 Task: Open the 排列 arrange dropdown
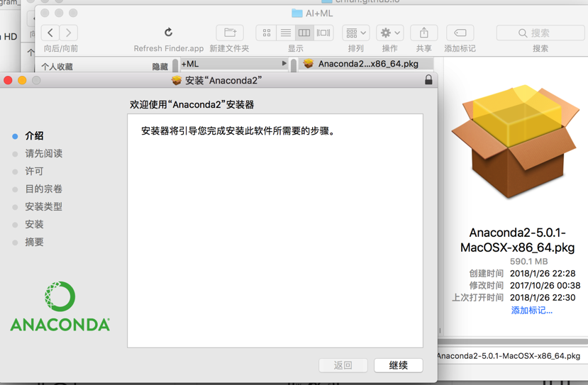point(356,33)
